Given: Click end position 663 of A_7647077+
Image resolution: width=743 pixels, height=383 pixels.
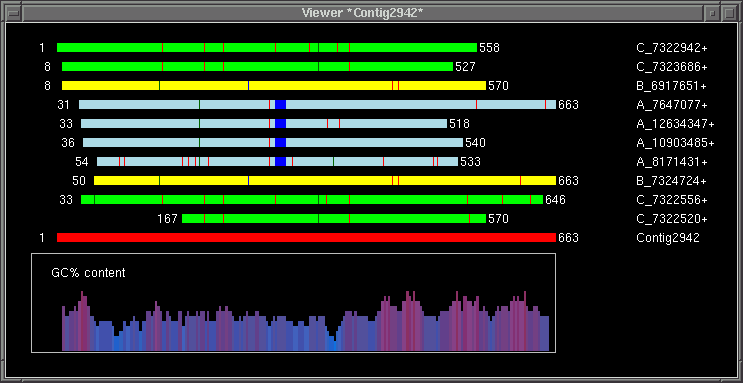Looking at the screenshot, I should (568, 105).
